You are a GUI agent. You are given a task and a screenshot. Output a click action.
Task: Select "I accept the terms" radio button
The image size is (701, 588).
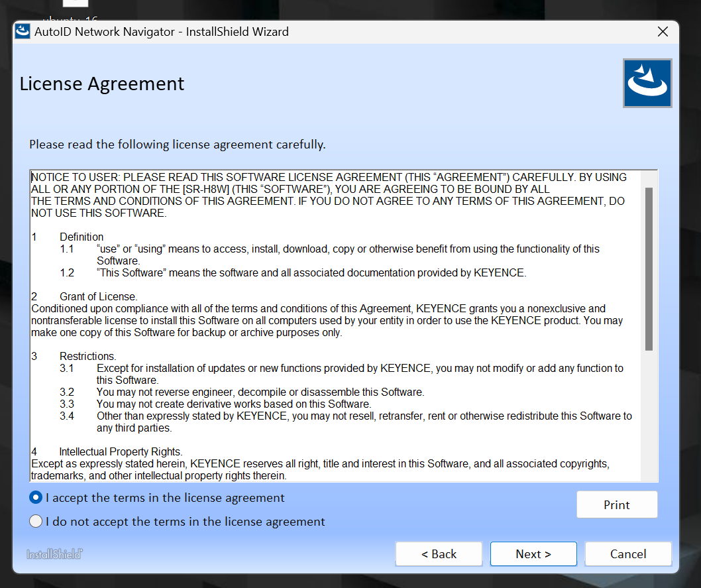[x=36, y=498]
